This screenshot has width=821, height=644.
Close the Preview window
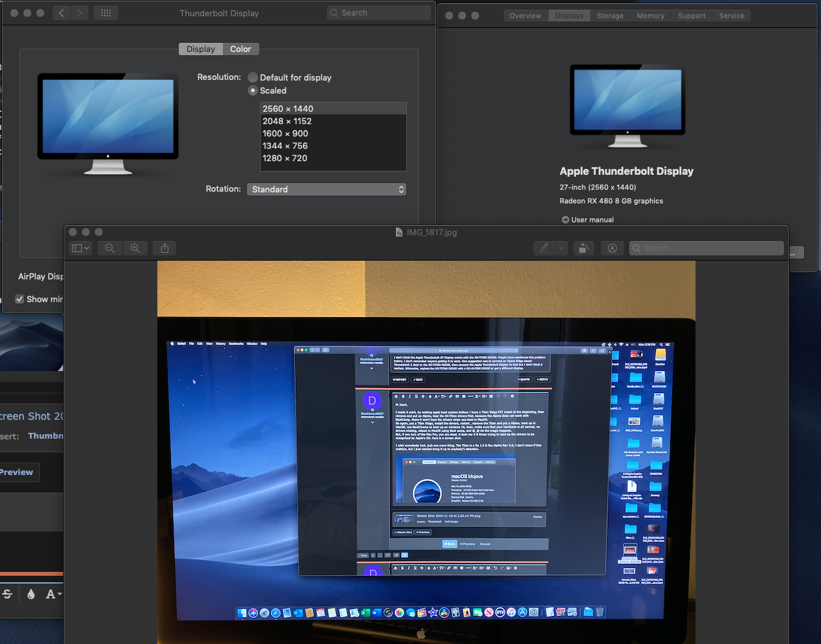[73, 232]
